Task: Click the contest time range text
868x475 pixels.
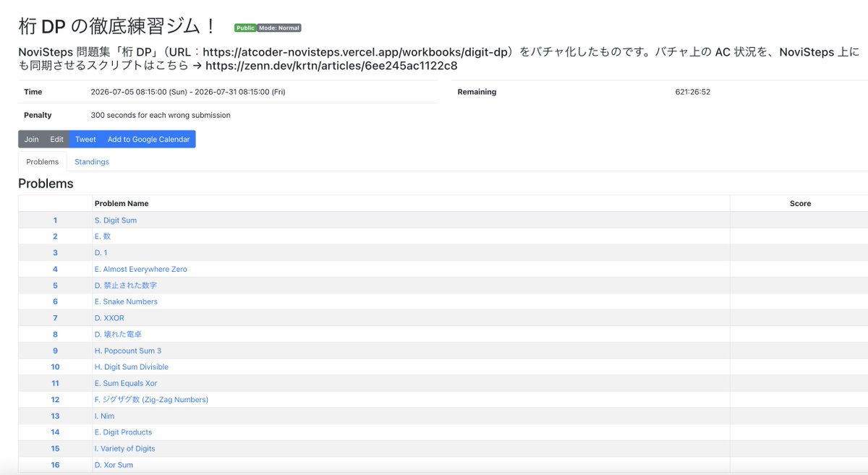Action: [187, 92]
